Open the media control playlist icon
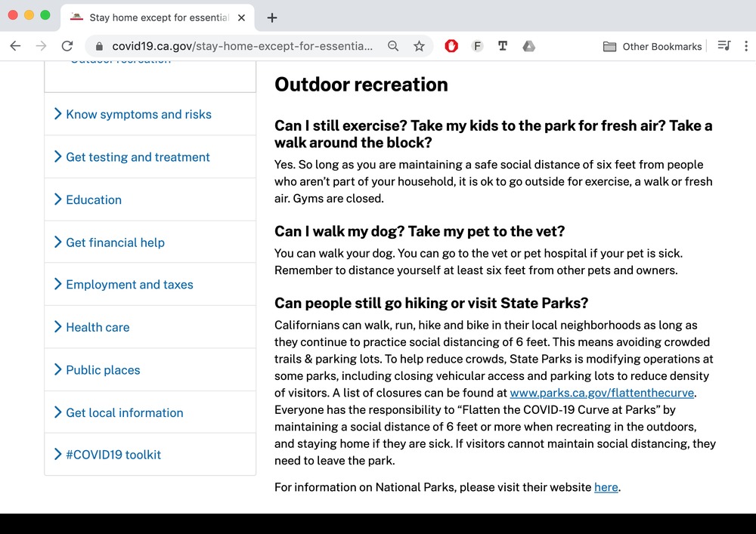The height and width of the screenshot is (534, 756). pyautogui.click(x=723, y=46)
